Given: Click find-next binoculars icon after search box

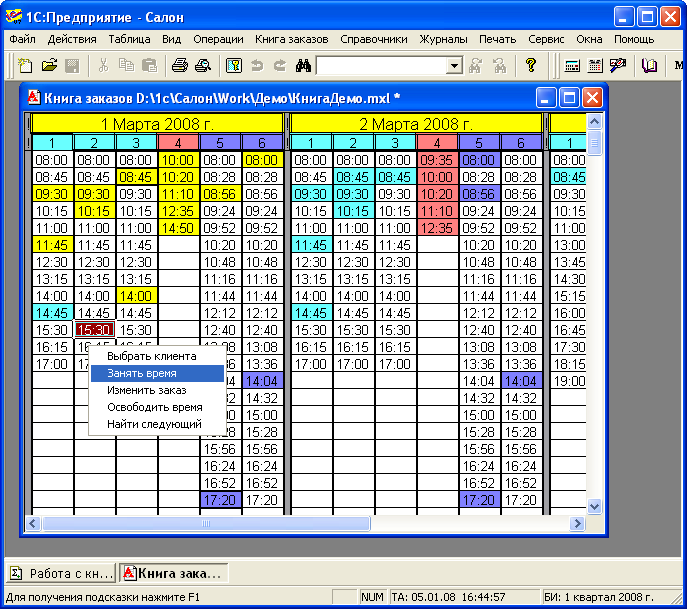Looking at the screenshot, I should click(475, 66).
